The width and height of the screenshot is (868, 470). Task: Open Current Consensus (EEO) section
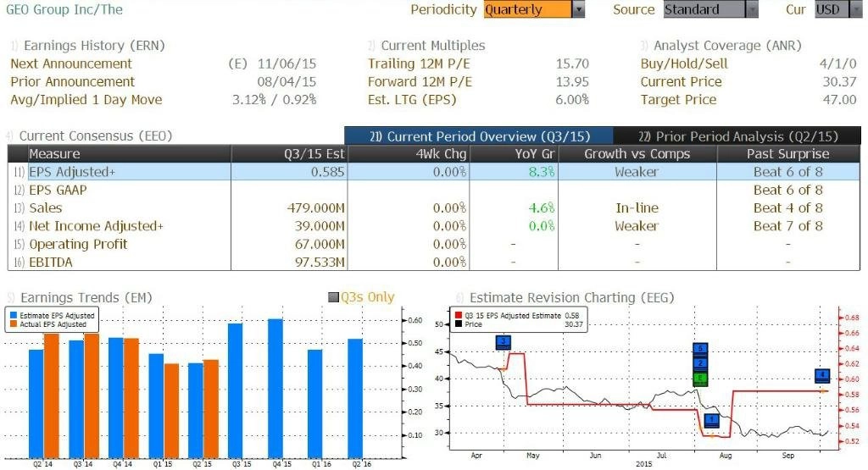95,136
